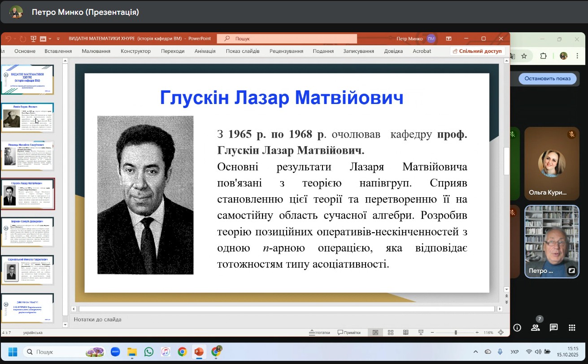
Task: Switch to Slide Sorter view
Action: pos(391,333)
